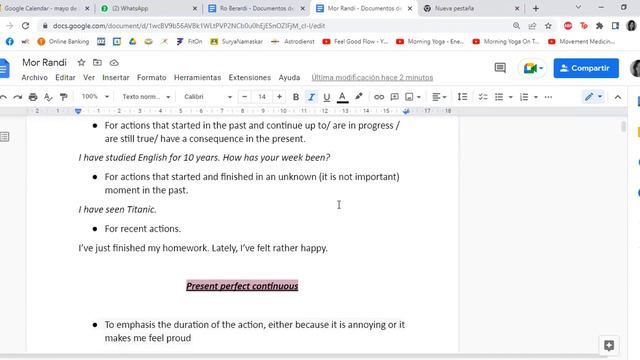Open the browser extensions puzzle icon
This screenshot has height=360, width=640.
click(x=600, y=26)
